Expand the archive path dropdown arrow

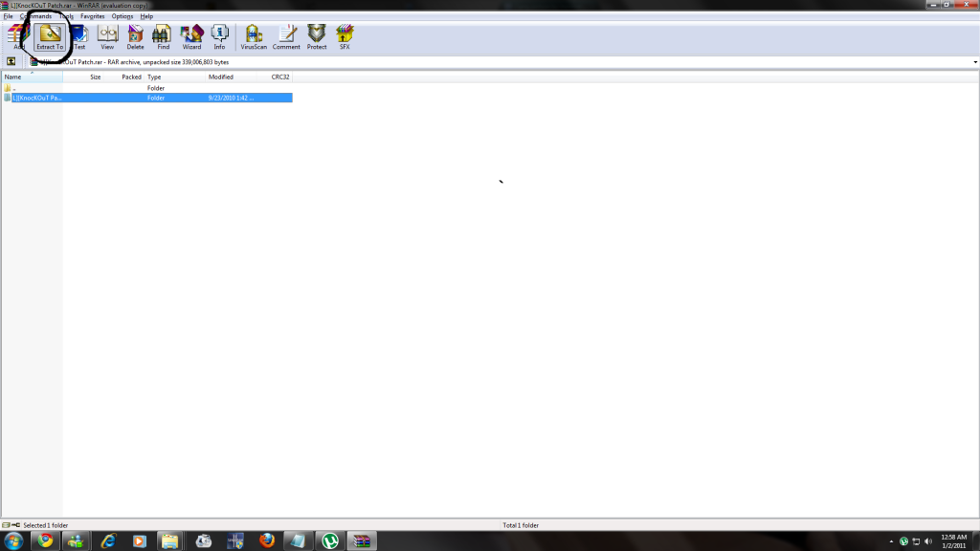[974, 62]
